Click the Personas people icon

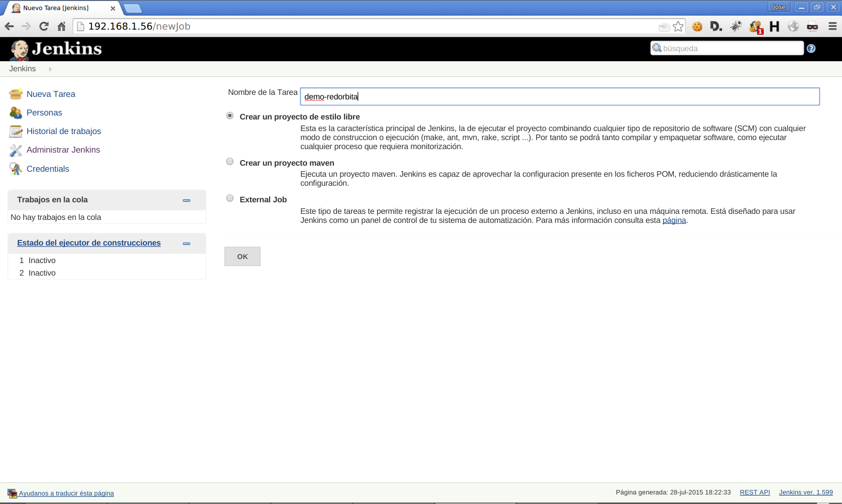(x=16, y=112)
